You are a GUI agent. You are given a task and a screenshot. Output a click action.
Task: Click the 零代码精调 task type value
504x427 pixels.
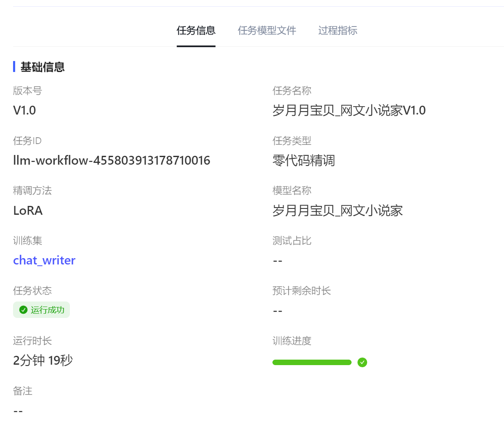pyautogui.click(x=304, y=160)
